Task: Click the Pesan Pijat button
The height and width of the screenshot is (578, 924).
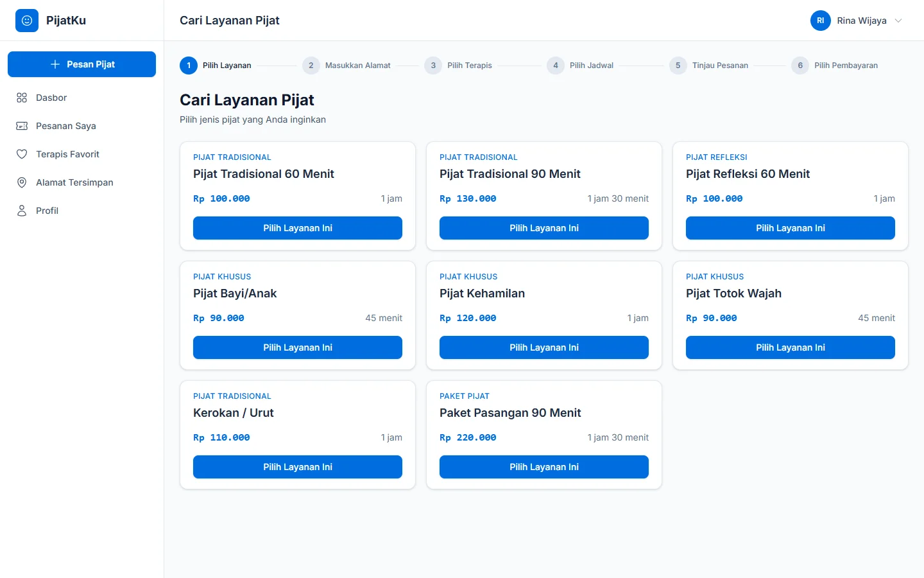Action: [82, 64]
